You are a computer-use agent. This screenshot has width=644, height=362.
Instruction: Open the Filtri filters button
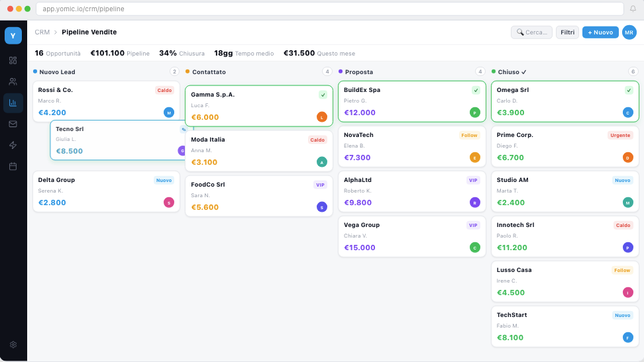coord(568,32)
